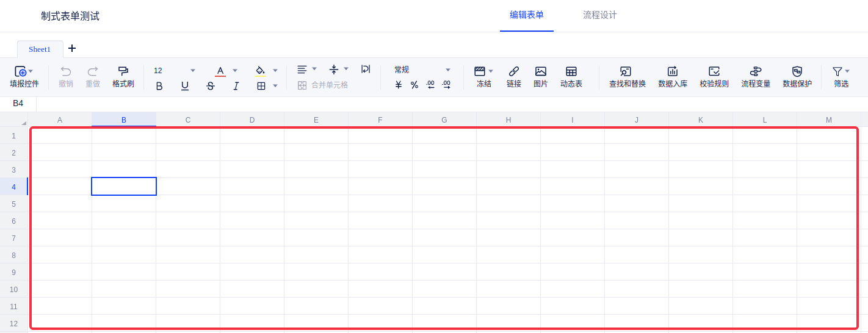Insert an image via 图片 icon

(x=540, y=71)
